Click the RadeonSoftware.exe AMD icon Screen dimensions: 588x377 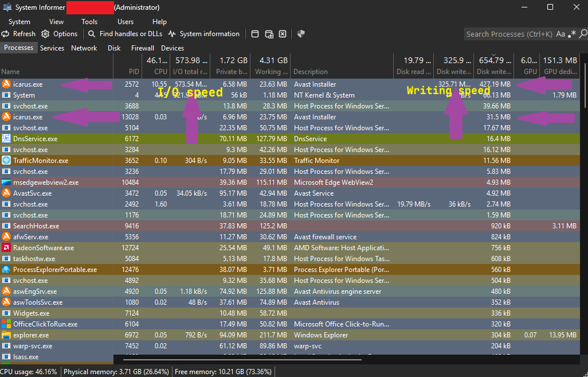tap(6, 248)
